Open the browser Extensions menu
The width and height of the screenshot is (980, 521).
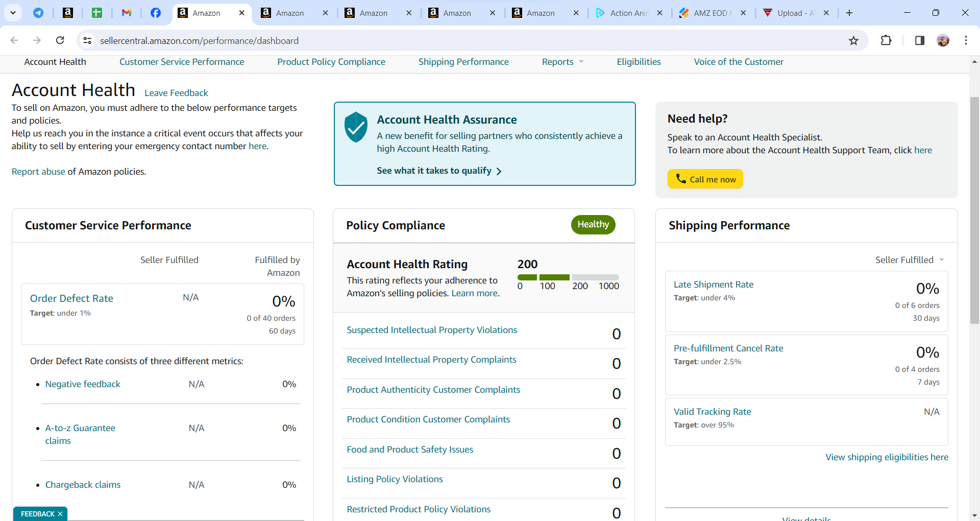click(x=886, y=40)
